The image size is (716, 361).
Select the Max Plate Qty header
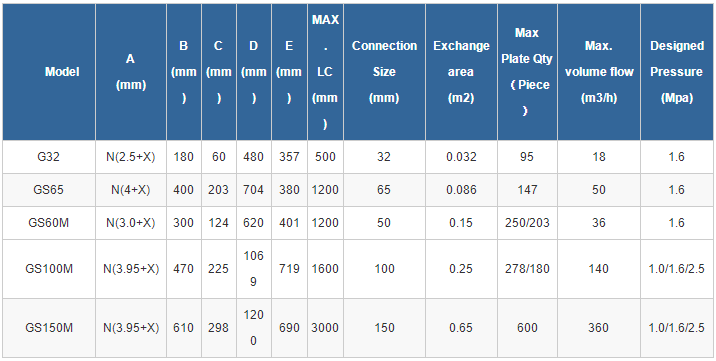[527, 72]
